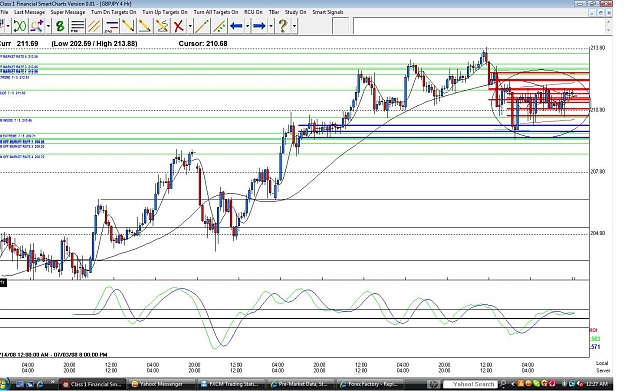
Task: Switch to Yahoo! Messenger taskbar window
Action: click(x=161, y=384)
